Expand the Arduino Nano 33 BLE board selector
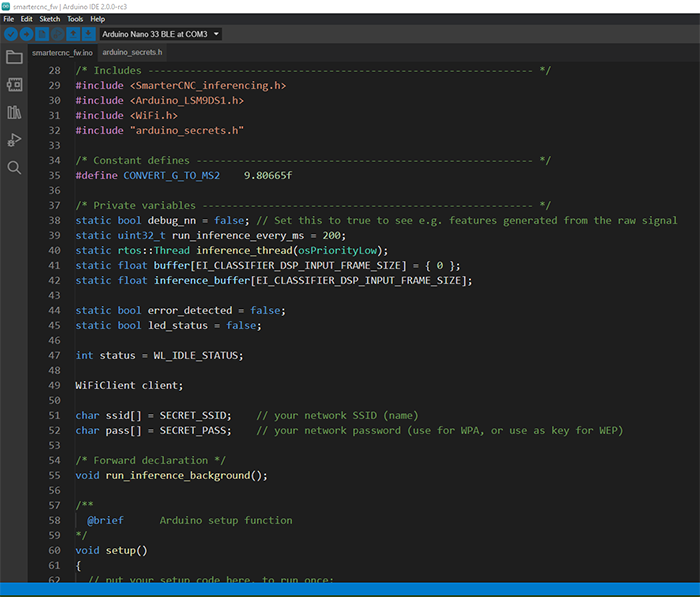Screen dimensions: 700x597 (x=160, y=34)
